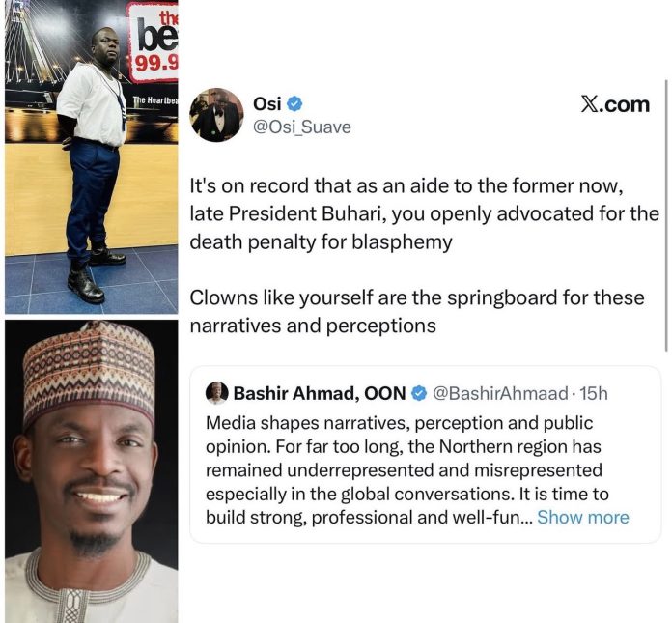Viewport: 672px width, 623px height.
Task: Open the Osi display name
Action: [266, 103]
